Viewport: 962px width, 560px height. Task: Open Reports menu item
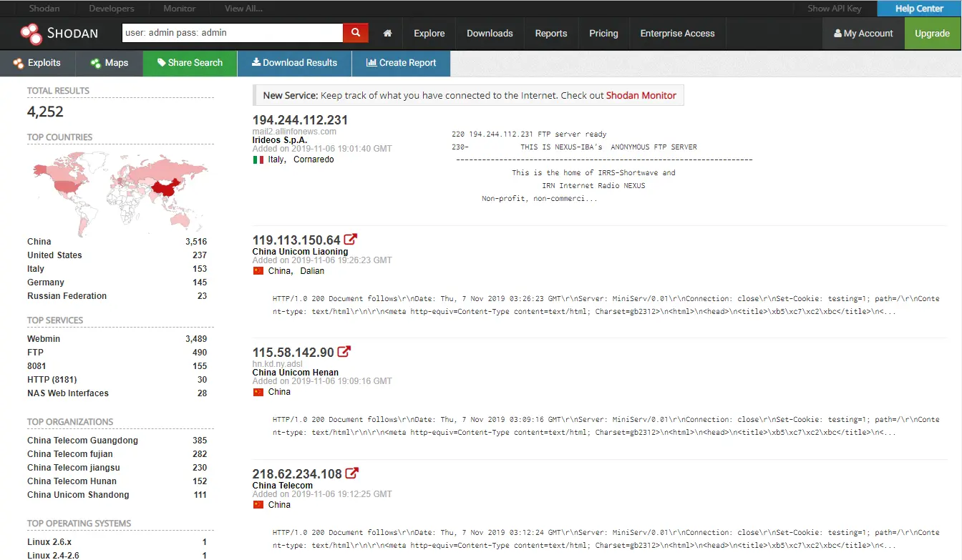pos(551,34)
